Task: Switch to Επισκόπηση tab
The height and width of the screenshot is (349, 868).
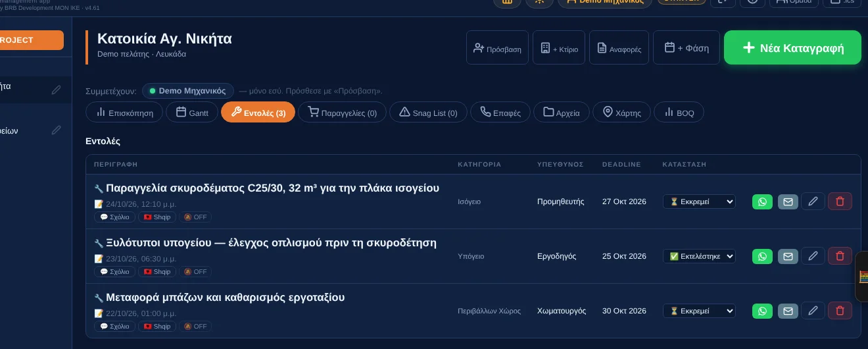Action: [x=124, y=113]
